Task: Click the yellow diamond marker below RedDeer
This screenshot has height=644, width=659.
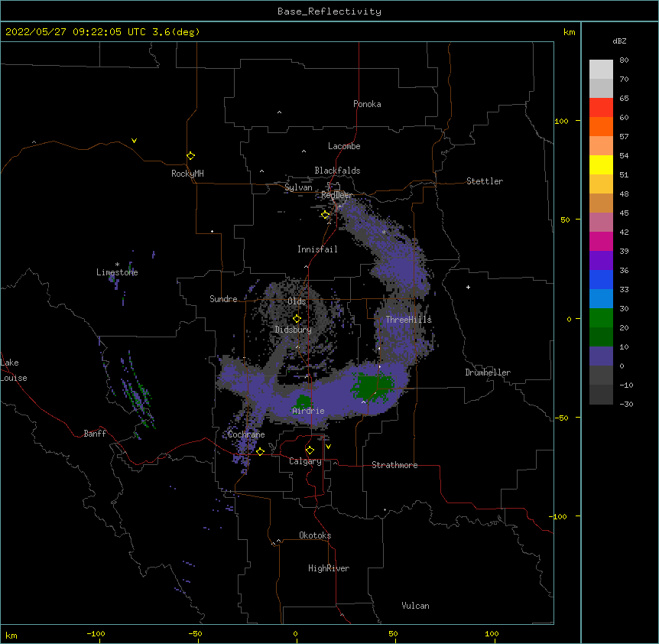Action: pos(325,215)
